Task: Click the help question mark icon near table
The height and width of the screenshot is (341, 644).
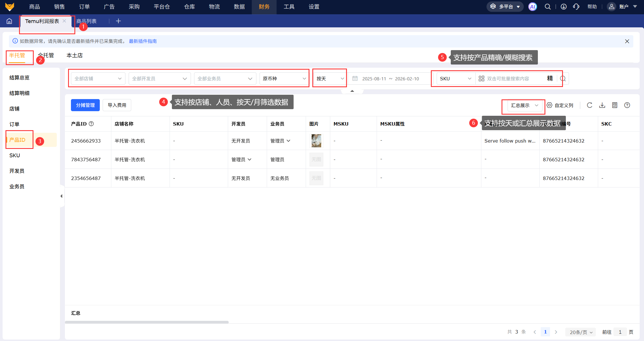Action: click(x=627, y=105)
